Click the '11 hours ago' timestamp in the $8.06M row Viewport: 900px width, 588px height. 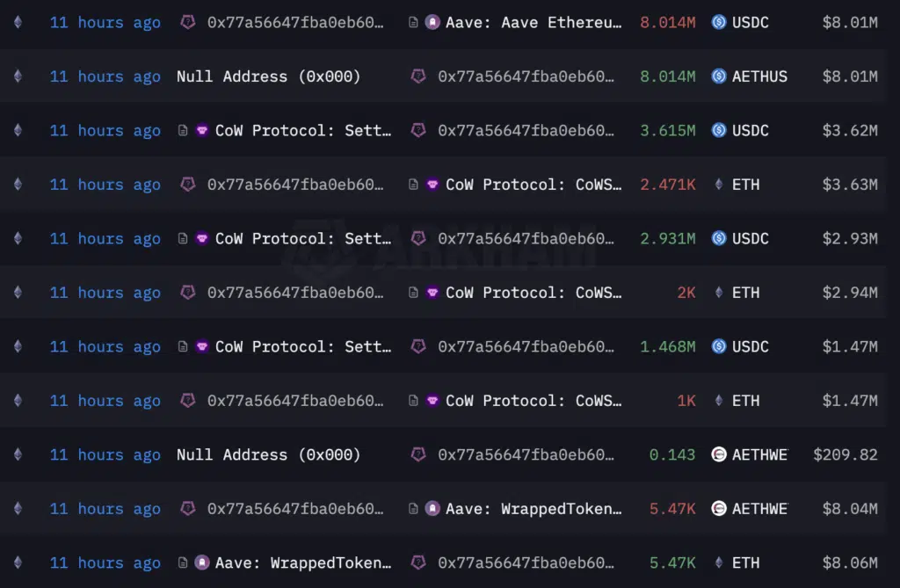[105, 563]
